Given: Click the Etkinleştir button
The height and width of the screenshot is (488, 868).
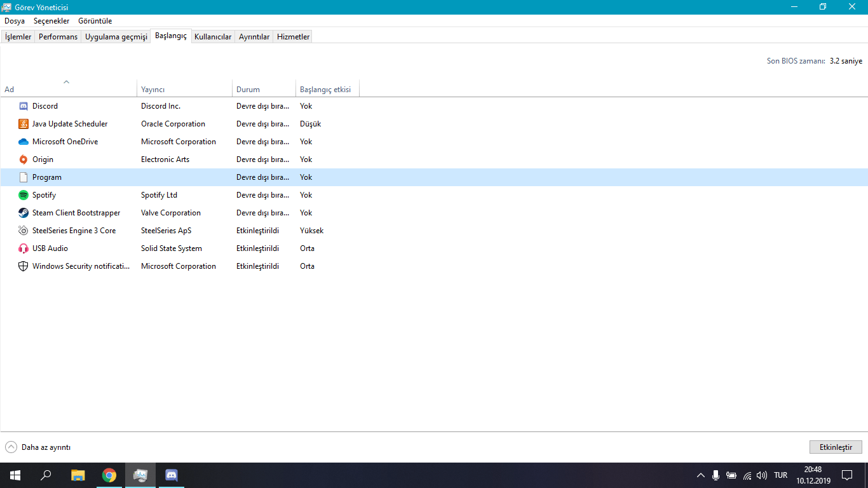Looking at the screenshot, I should pyautogui.click(x=836, y=447).
